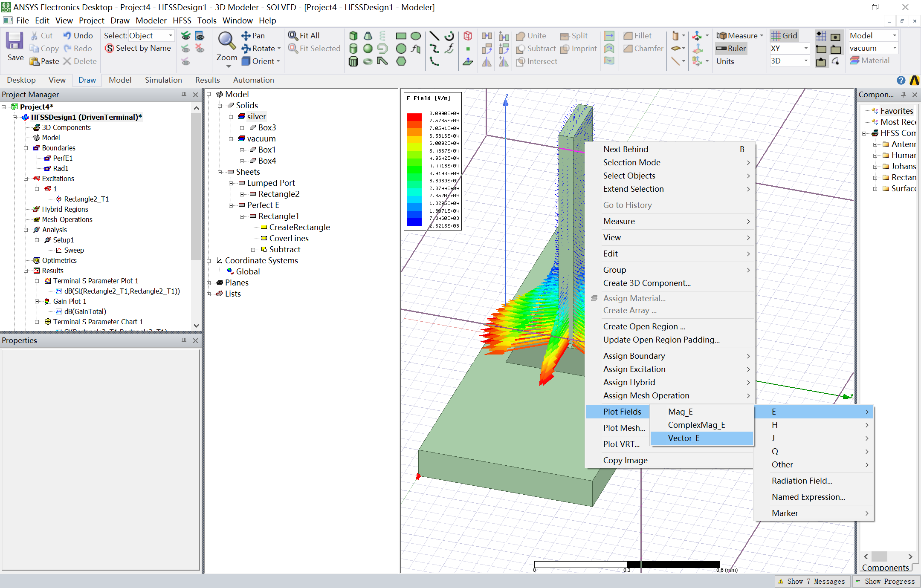
Task: Select the Draw cylinder tool
Action: pos(353,49)
